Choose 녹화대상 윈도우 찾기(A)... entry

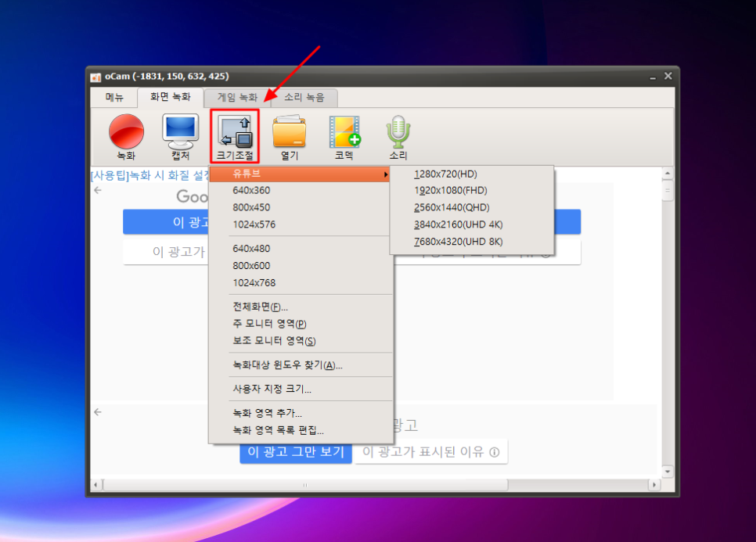[301, 365]
